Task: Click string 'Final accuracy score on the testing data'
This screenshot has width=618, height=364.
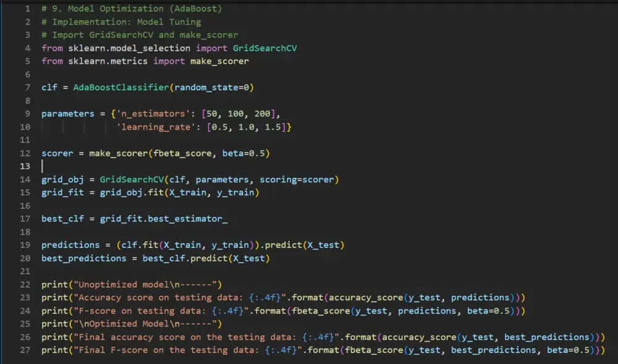Action: click(185, 337)
